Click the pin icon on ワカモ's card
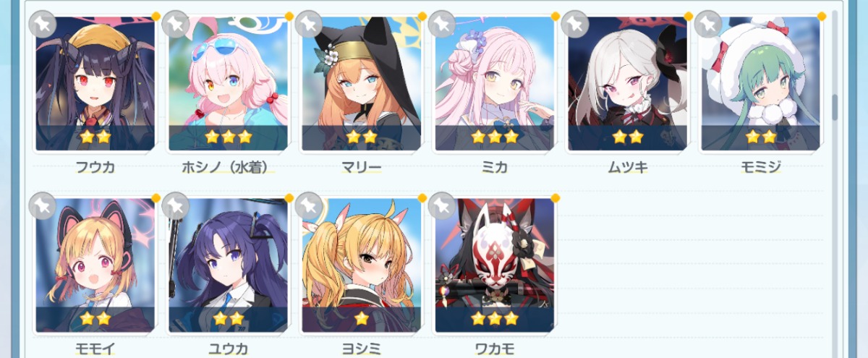 442,206
